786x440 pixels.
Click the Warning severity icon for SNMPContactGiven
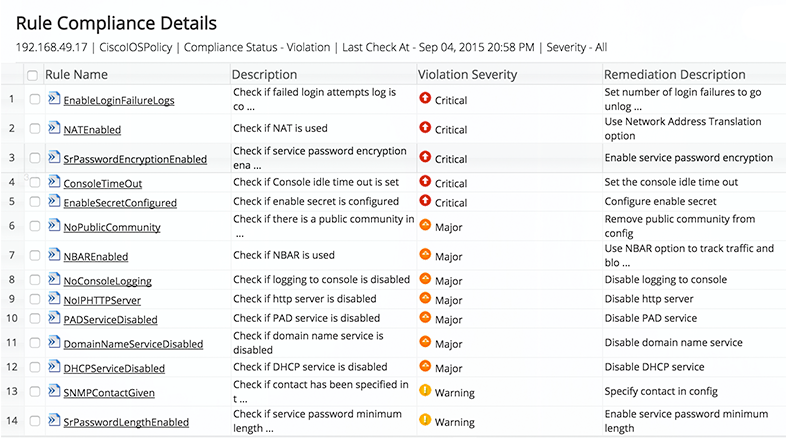coord(425,392)
